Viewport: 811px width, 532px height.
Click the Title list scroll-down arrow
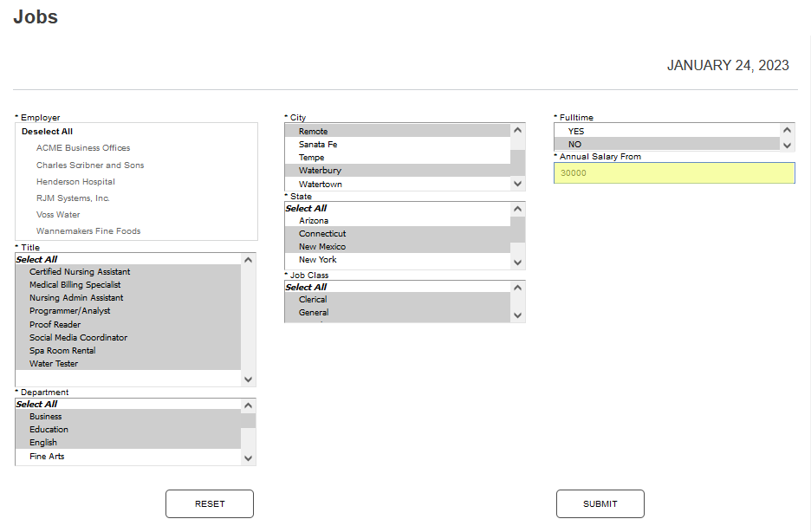249,380
